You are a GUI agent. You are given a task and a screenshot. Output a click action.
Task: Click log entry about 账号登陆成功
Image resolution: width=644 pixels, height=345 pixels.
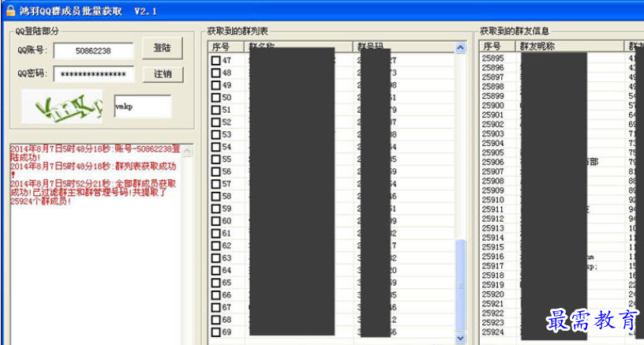coord(95,153)
